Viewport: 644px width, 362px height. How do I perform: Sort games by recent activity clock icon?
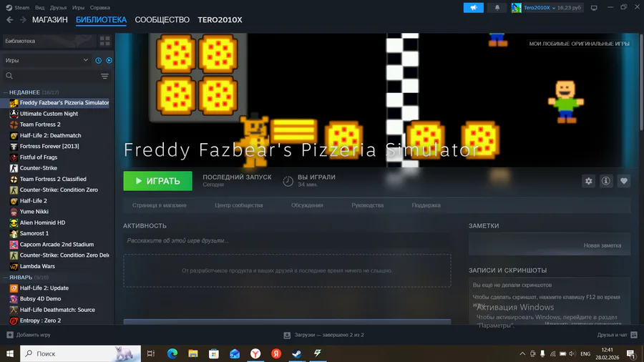coord(99,60)
